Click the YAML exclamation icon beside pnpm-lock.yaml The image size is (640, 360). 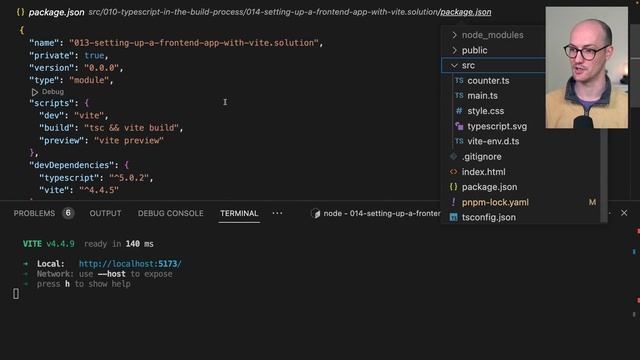(x=453, y=202)
